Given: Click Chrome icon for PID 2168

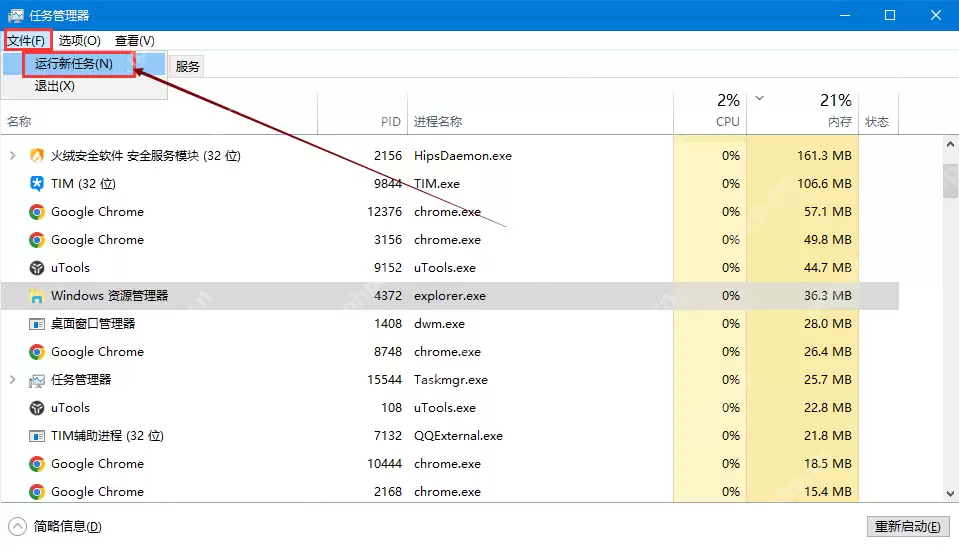Looking at the screenshot, I should (37, 492).
